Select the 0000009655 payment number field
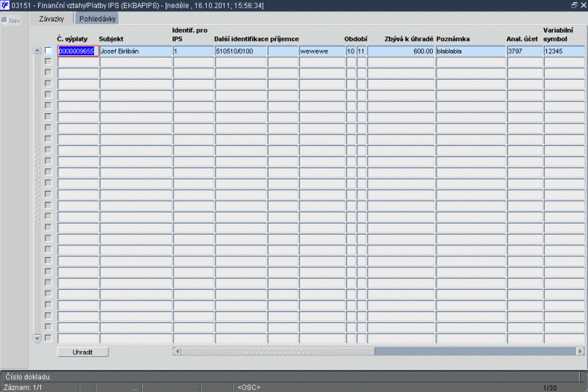Viewport: 588px width, 392px height. tap(78, 51)
